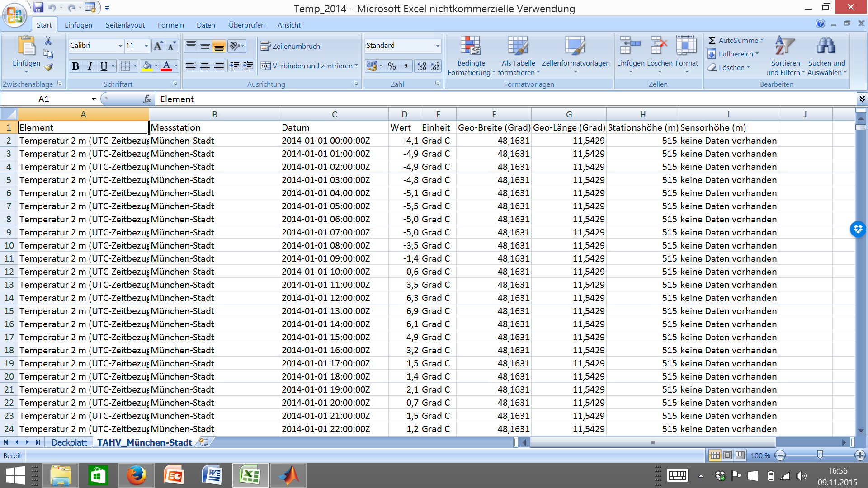868x488 pixels.
Task: Toggle italic formatting
Action: (90, 66)
